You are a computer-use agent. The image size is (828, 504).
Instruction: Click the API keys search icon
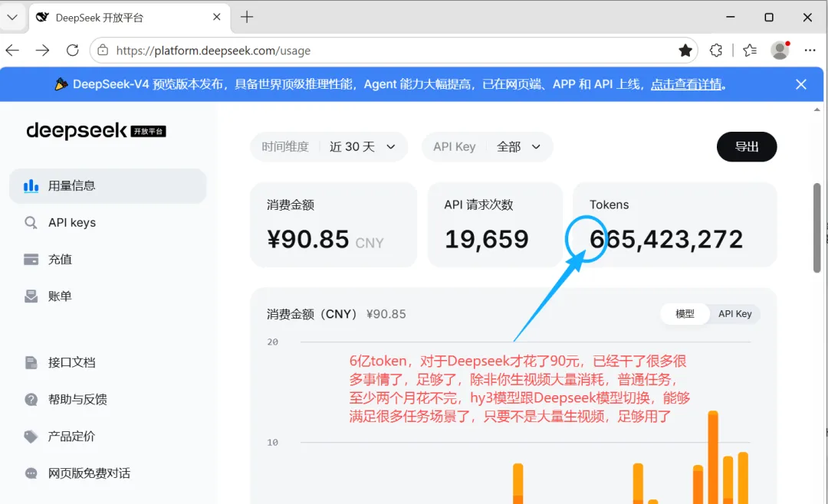click(x=31, y=223)
